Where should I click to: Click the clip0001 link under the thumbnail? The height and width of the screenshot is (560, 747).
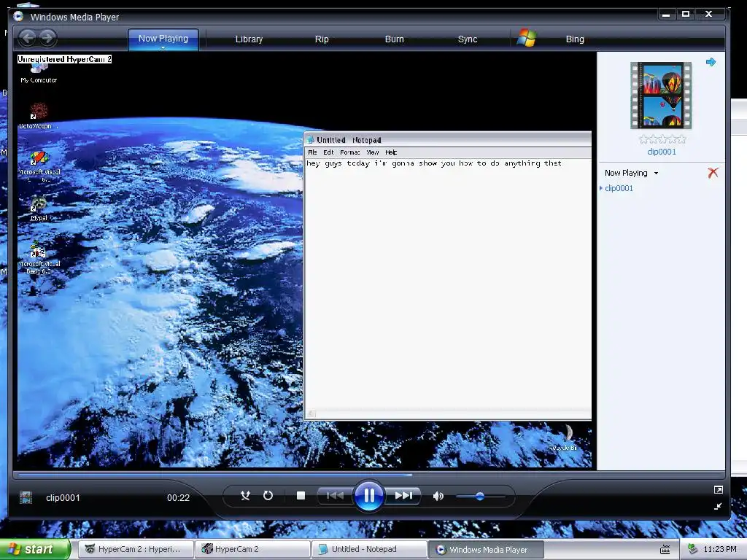click(x=662, y=152)
